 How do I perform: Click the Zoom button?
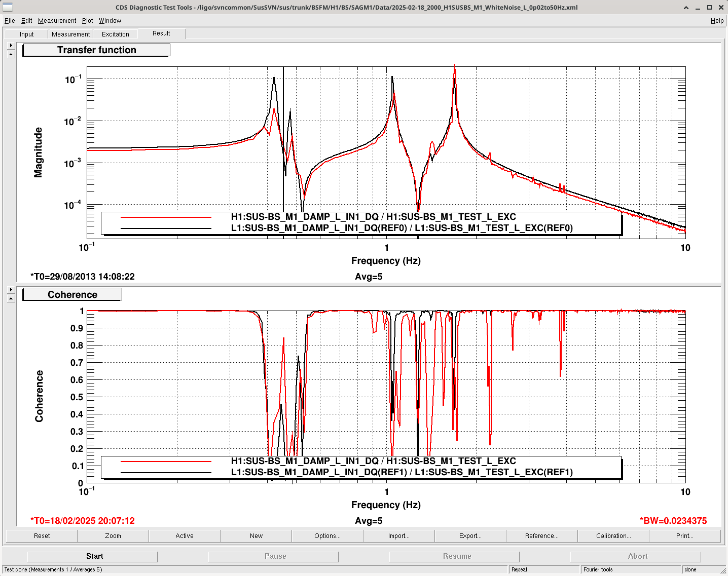(113, 536)
